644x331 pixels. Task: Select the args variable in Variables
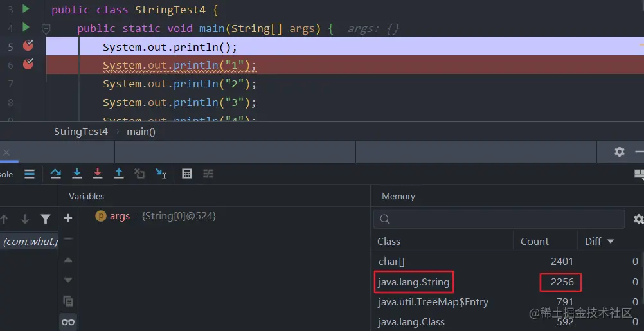point(156,216)
